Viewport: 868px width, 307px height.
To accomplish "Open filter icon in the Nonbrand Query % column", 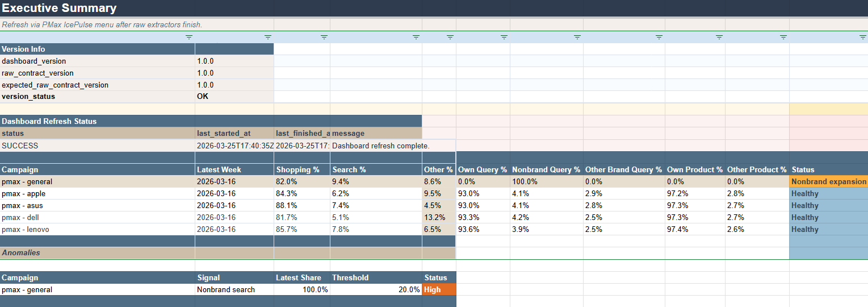I will point(577,37).
